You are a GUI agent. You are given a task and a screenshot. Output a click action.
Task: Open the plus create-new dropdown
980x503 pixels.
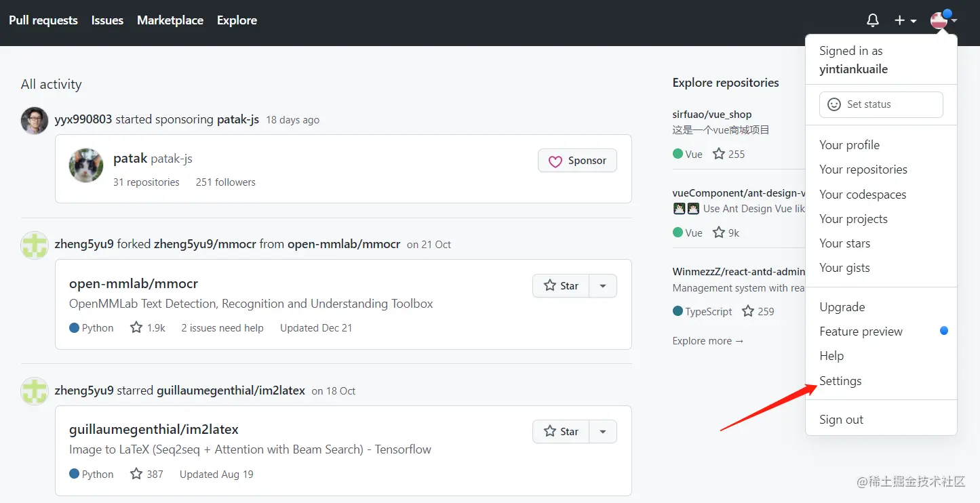[905, 20]
